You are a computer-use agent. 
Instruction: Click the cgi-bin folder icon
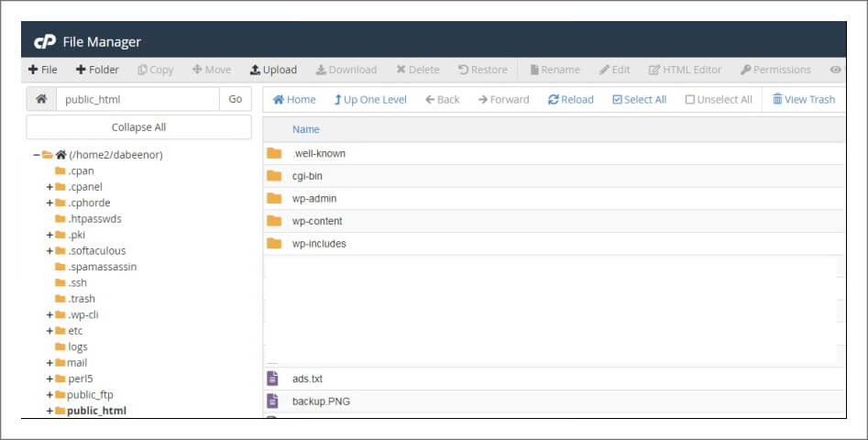click(x=274, y=176)
